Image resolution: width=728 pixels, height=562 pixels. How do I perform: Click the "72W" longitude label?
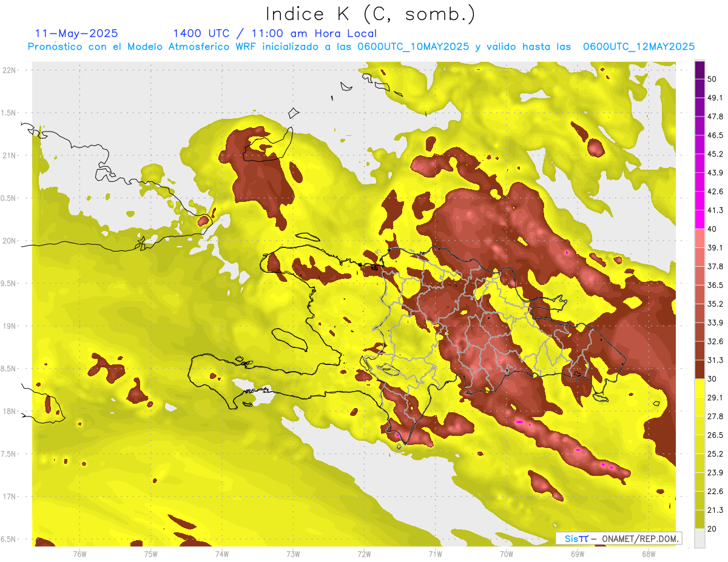(364, 554)
